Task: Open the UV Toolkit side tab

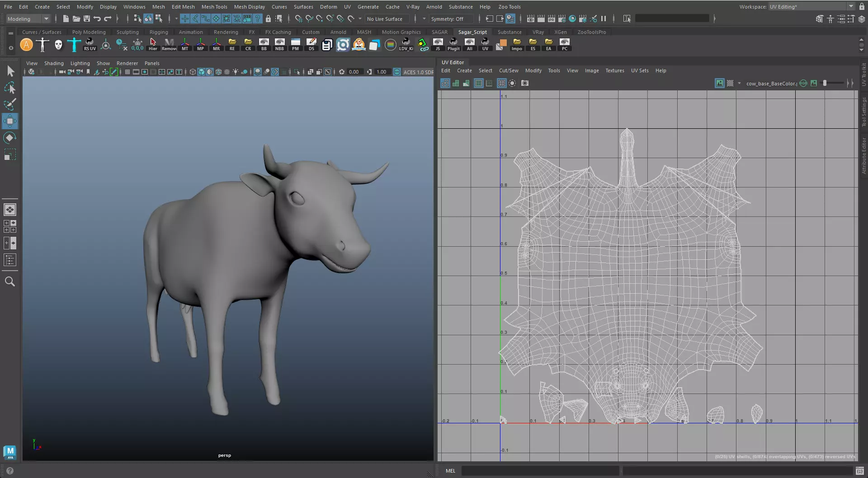Action: pos(863,75)
